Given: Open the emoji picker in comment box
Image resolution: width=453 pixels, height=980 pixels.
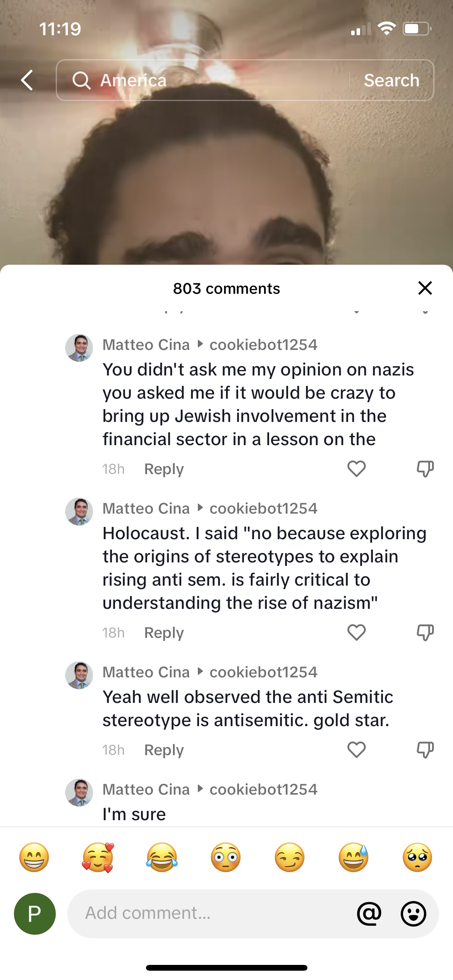Looking at the screenshot, I should pyautogui.click(x=413, y=913).
